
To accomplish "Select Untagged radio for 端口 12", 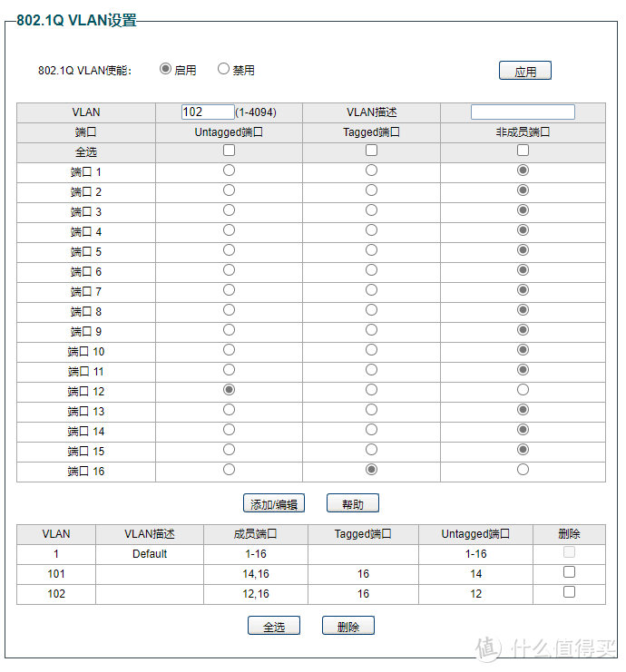I will point(229,390).
